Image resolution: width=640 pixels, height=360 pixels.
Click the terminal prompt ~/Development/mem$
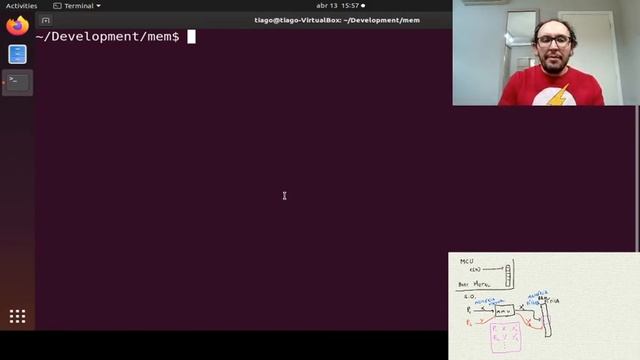click(107, 37)
